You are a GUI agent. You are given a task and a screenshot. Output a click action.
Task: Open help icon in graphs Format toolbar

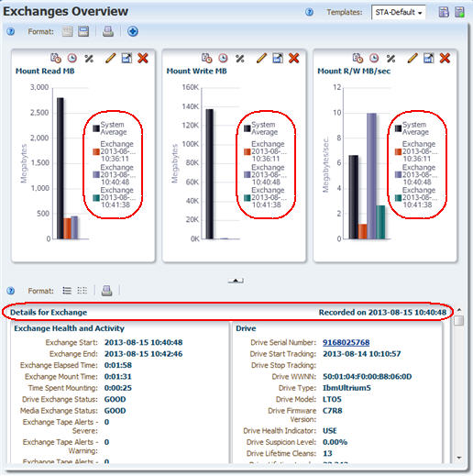tap(11, 31)
